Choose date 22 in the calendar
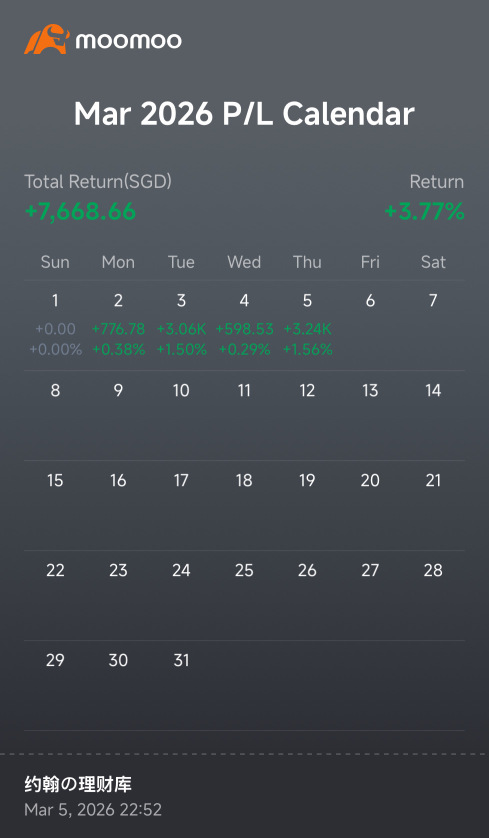The image size is (489, 838). (x=55, y=570)
